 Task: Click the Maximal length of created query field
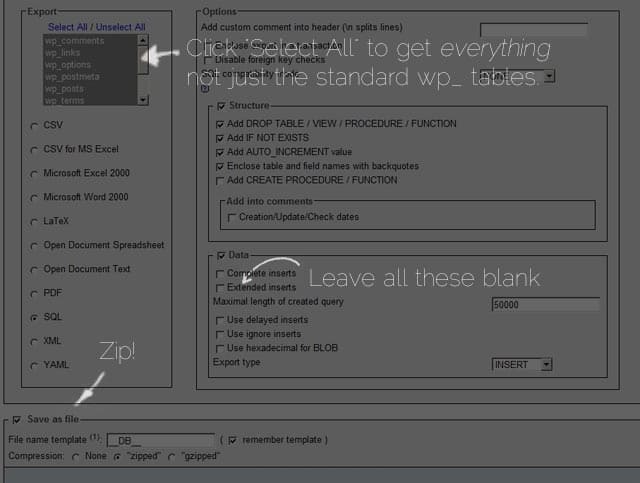coord(546,304)
